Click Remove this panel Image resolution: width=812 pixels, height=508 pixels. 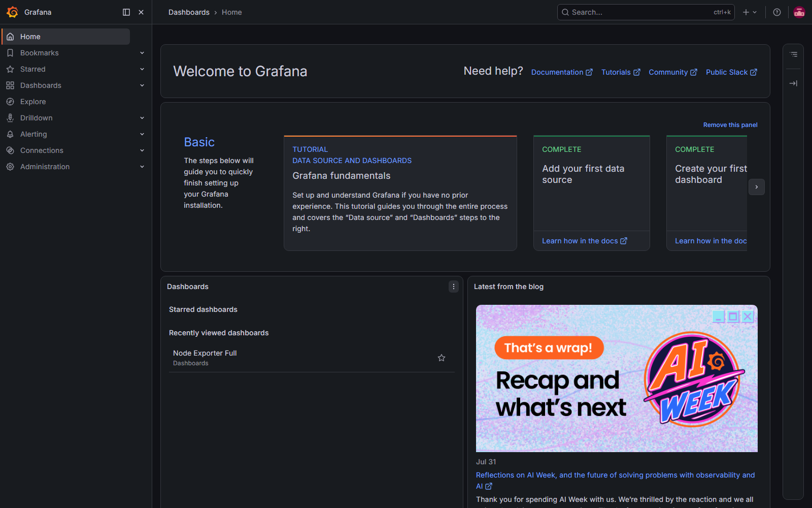(730, 125)
